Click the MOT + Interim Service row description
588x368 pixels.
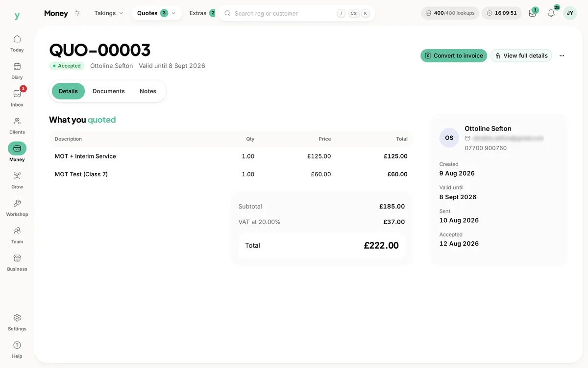click(85, 156)
